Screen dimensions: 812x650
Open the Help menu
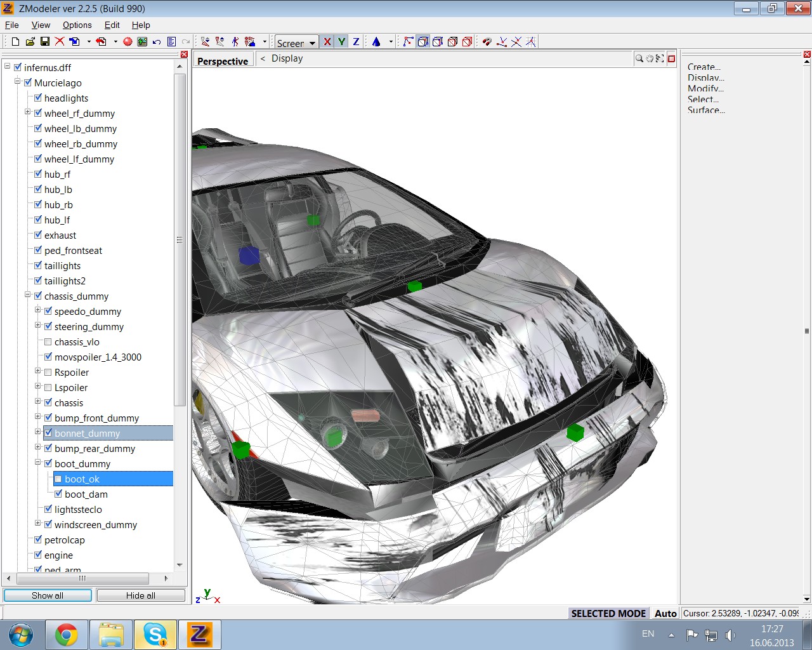coord(141,25)
